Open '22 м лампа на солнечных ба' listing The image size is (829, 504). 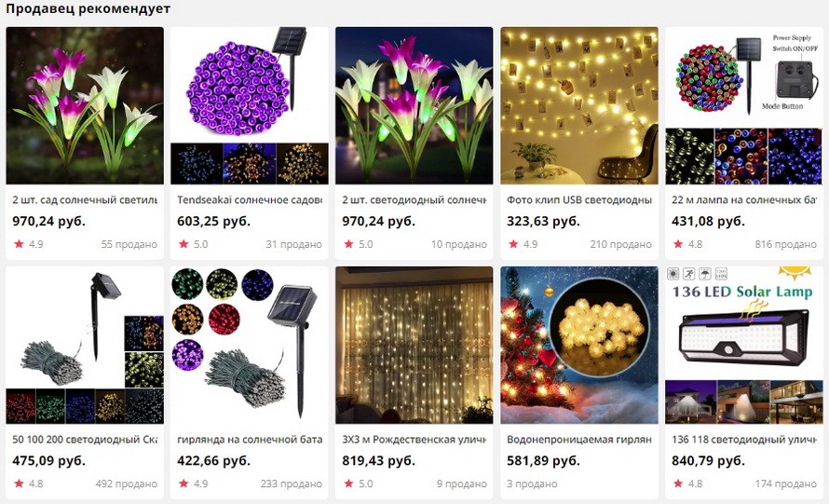[744, 200]
